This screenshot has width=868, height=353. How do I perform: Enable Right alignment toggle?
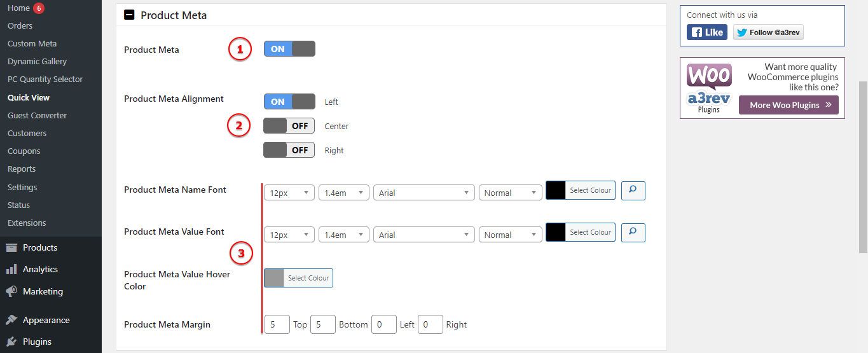point(289,150)
